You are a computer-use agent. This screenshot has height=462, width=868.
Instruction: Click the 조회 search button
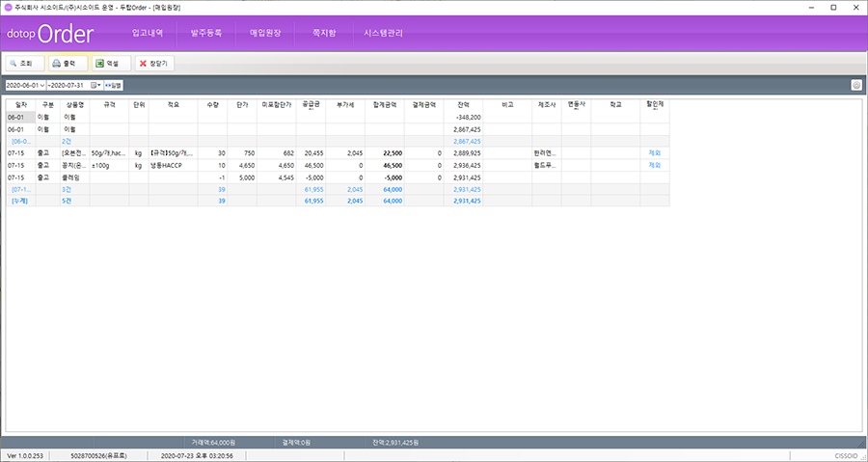point(23,63)
